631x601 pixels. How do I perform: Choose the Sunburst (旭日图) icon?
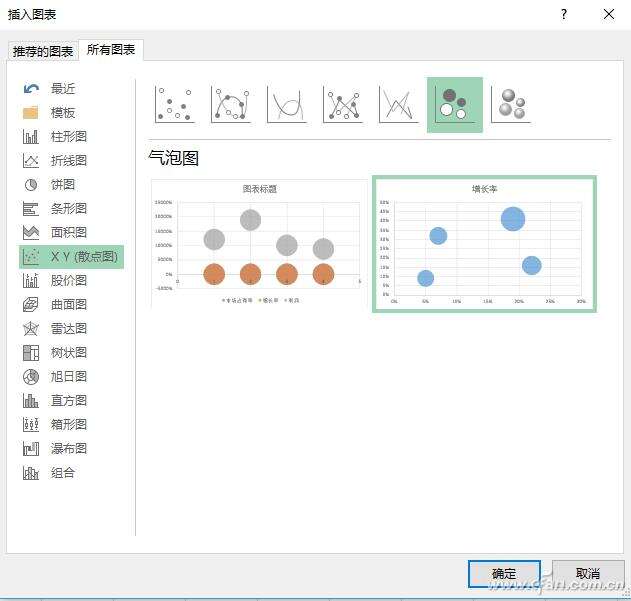click(x=31, y=377)
